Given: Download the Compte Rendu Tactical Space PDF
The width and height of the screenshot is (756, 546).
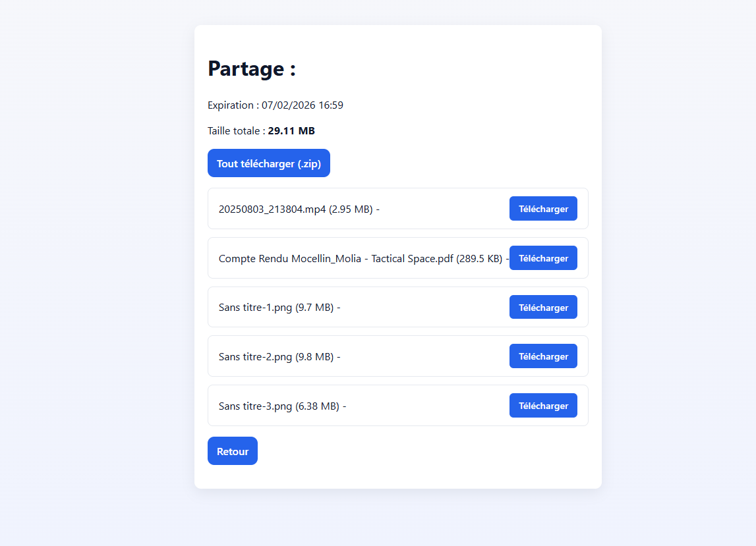Looking at the screenshot, I should [543, 258].
